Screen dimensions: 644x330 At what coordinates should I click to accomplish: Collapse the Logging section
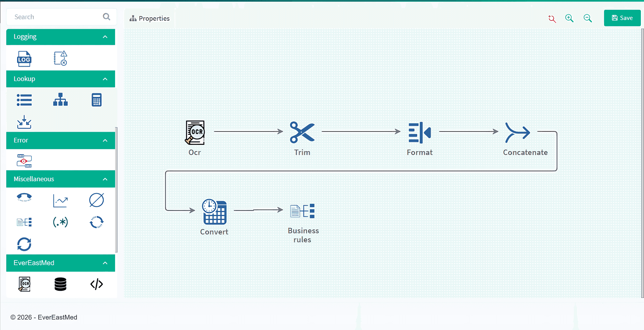pos(105,37)
